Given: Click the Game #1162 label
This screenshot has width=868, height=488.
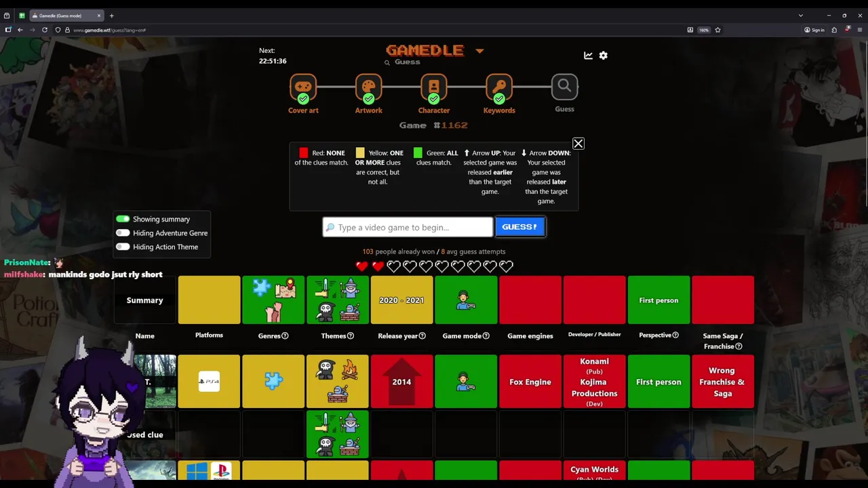Looking at the screenshot, I should pos(433,125).
